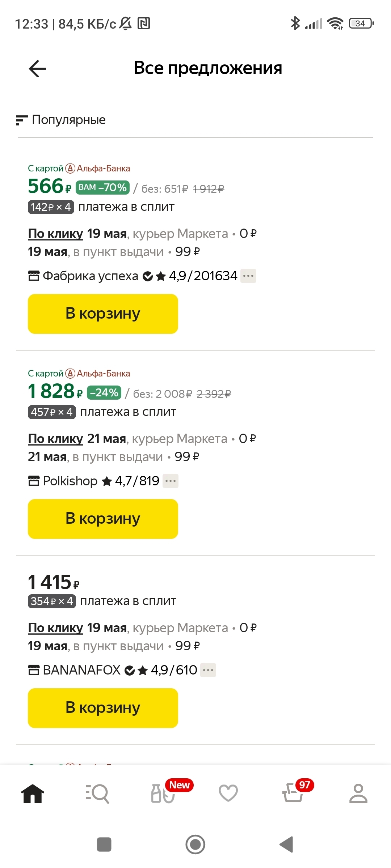391x868 pixels.
Task: Open the grocery tab marked New
Action: 163,793
